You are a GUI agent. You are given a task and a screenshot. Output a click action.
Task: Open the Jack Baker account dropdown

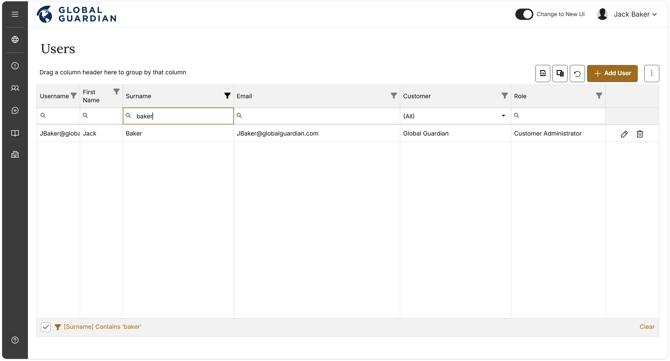[627, 14]
